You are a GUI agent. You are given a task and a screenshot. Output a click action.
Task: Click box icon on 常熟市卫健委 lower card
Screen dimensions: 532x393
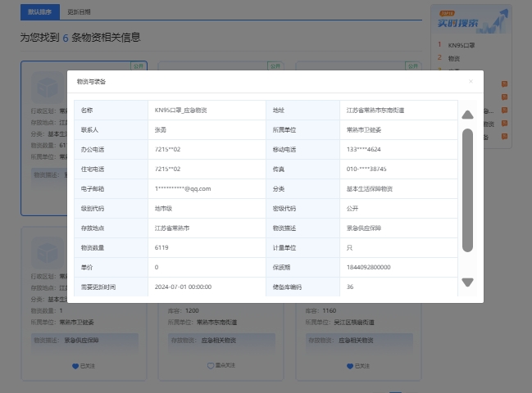[48, 253]
